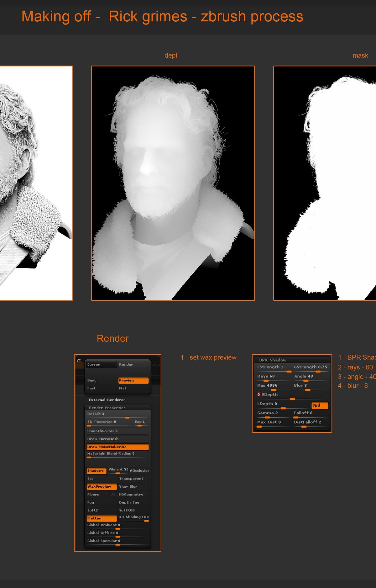Click the Render button at the top

point(133,364)
